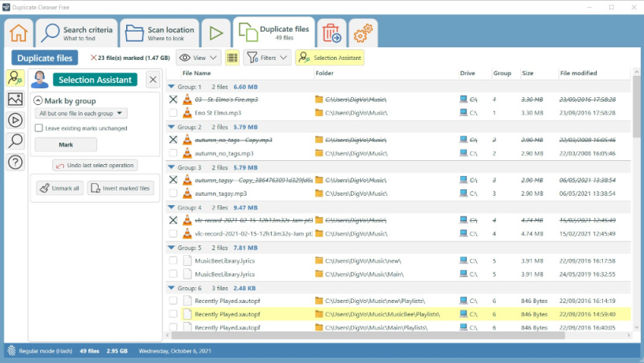
Task: Toggle Selection Assistant toolbar button
Action: [329, 58]
